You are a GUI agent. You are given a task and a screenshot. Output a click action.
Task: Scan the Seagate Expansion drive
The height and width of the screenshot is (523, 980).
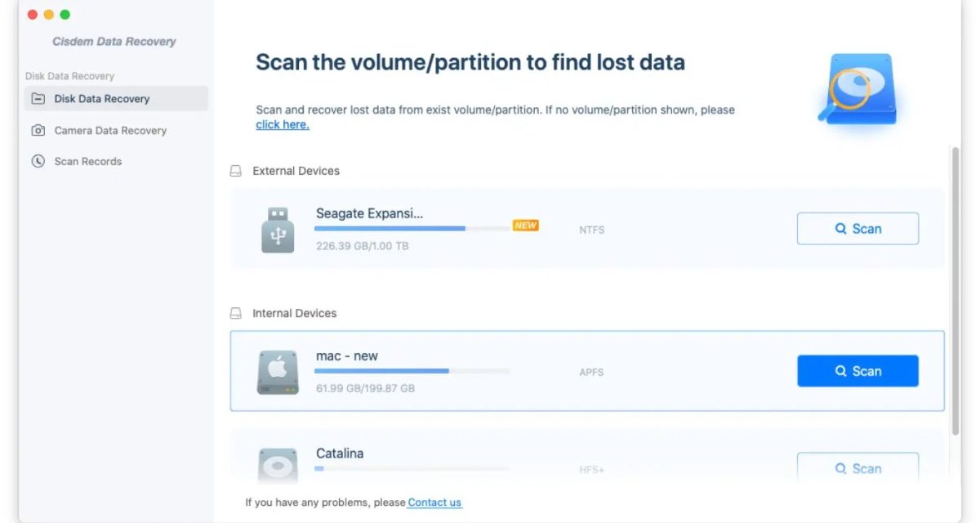click(x=857, y=229)
